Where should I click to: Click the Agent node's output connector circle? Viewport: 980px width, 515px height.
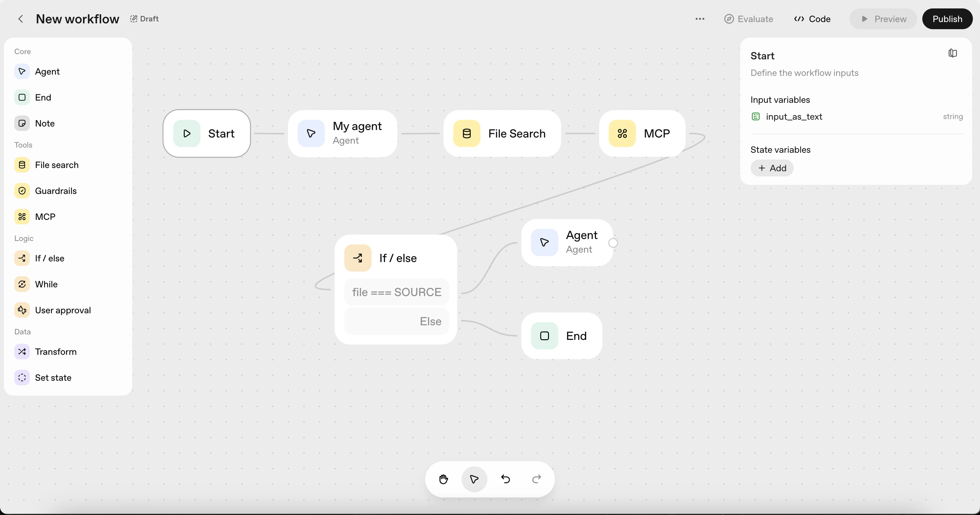(613, 243)
